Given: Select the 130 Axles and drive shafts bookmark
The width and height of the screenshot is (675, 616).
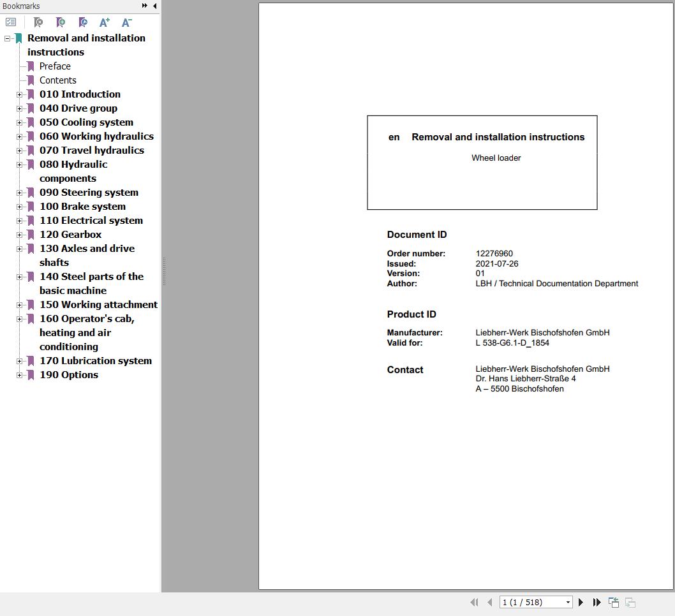Looking at the screenshot, I should click(x=87, y=256).
